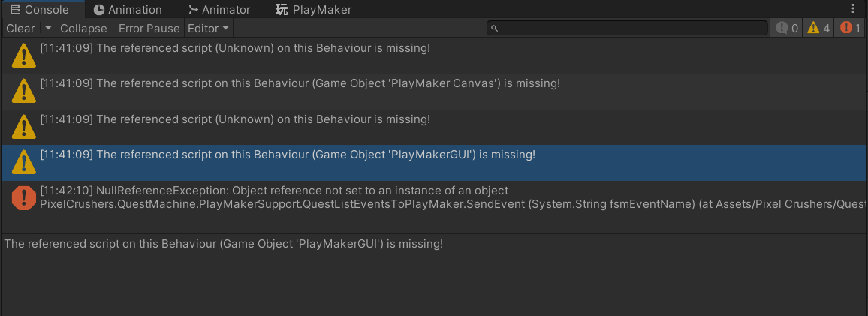
Task: Clear the console log
Action: point(21,28)
